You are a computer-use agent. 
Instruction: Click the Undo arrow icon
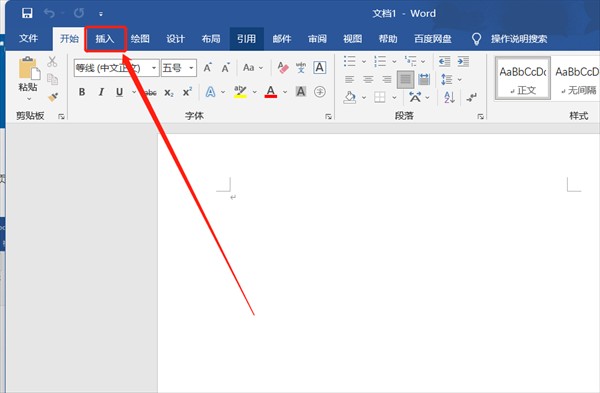[49, 13]
